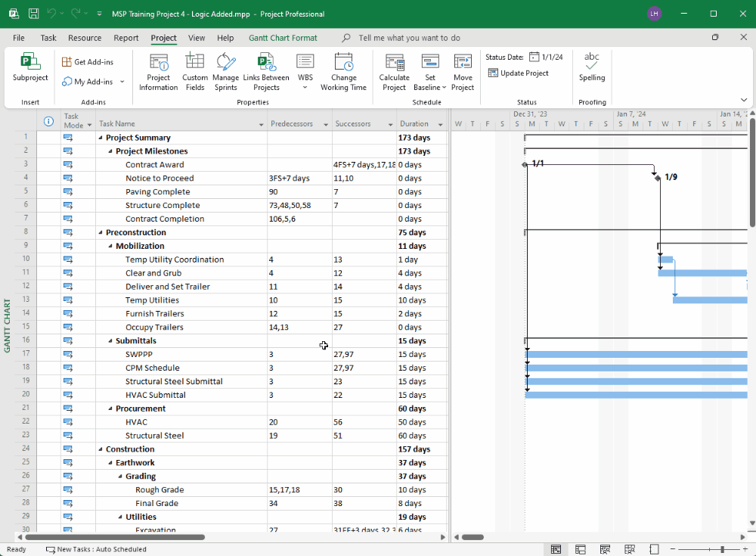Open the Resource tab

(85, 38)
